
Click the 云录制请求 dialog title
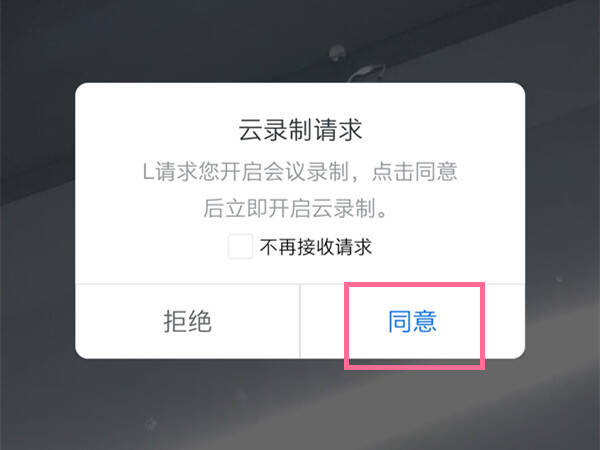coord(300,130)
